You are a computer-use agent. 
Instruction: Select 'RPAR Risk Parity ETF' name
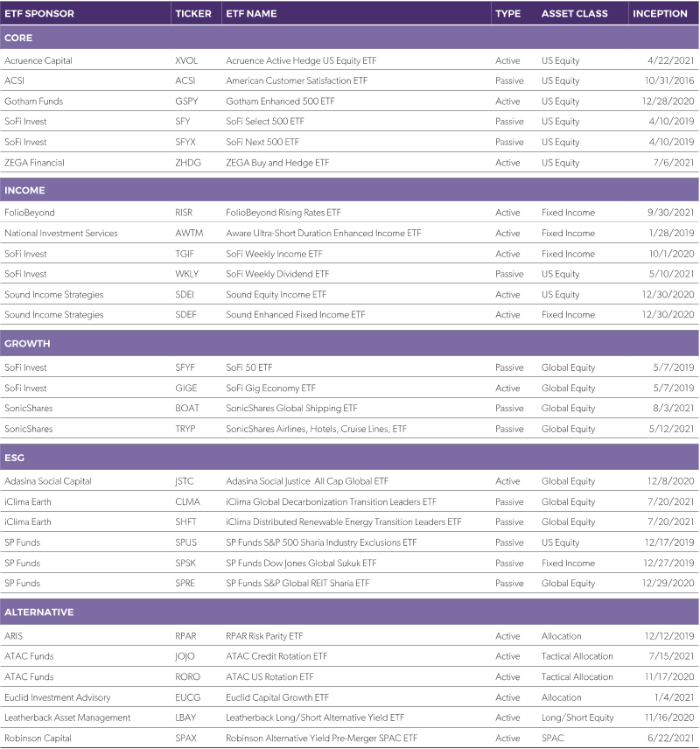pos(265,636)
